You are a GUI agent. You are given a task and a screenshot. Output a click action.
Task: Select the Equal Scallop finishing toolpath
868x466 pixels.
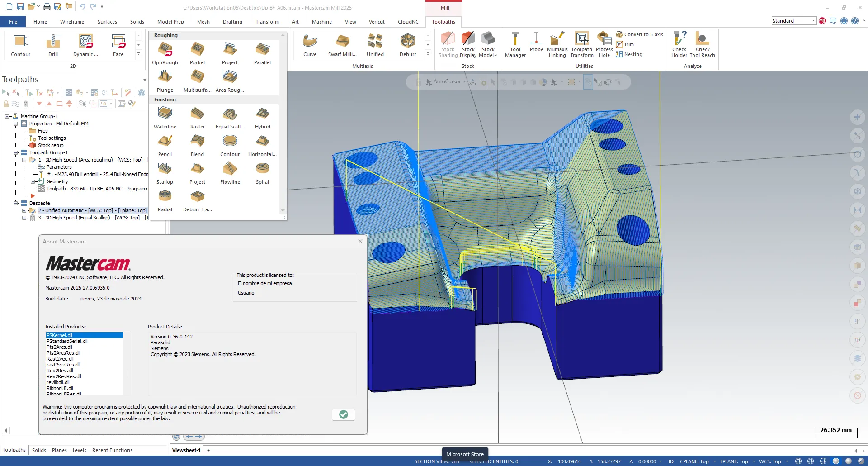pyautogui.click(x=230, y=118)
